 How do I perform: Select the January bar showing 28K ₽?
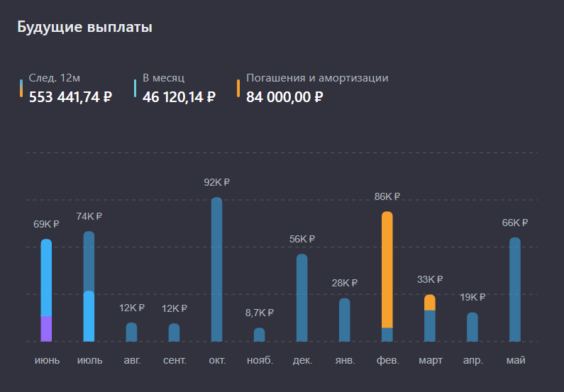(345, 320)
